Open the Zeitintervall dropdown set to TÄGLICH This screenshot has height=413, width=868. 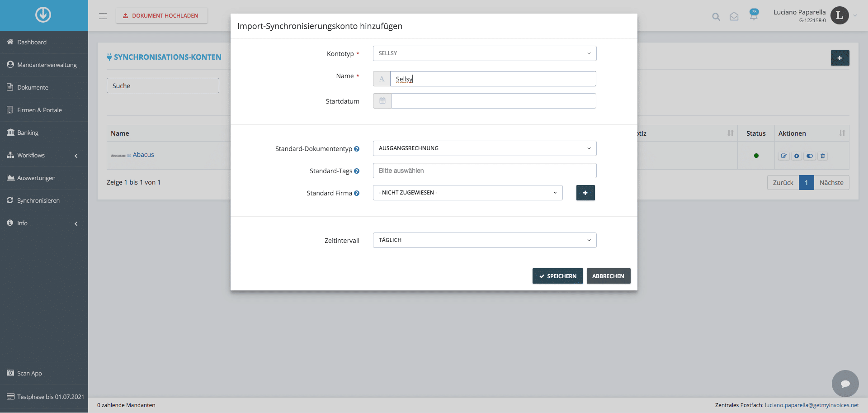[x=485, y=240]
